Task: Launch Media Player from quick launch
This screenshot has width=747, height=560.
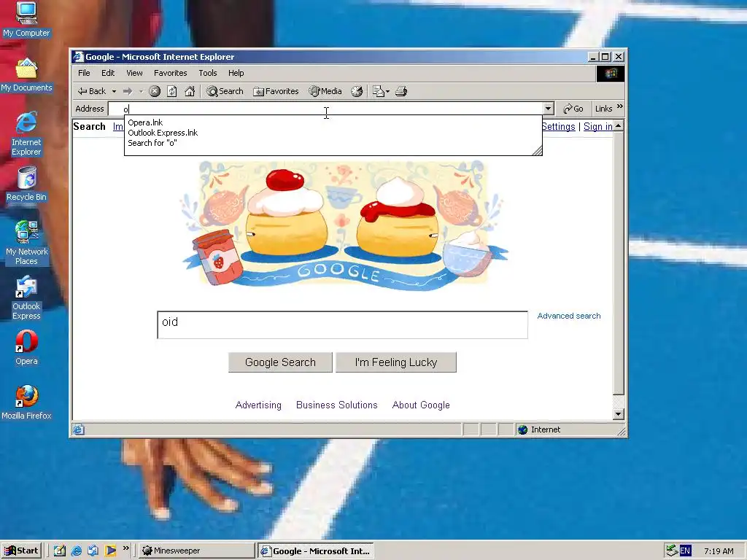Action: 111,551
